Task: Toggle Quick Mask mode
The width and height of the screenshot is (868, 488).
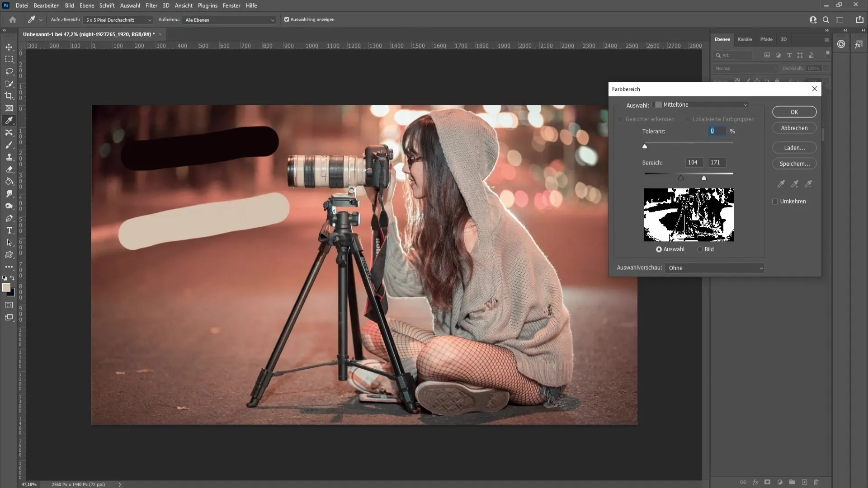Action: pyautogui.click(x=9, y=305)
